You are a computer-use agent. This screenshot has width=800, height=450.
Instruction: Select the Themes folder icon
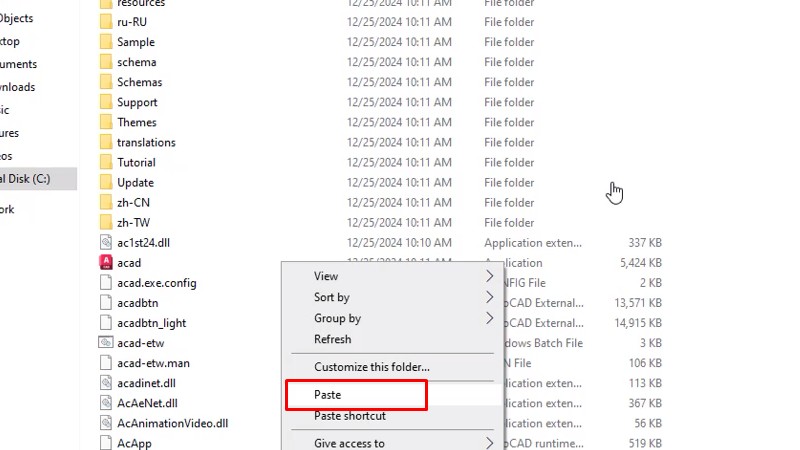pyautogui.click(x=106, y=123)
